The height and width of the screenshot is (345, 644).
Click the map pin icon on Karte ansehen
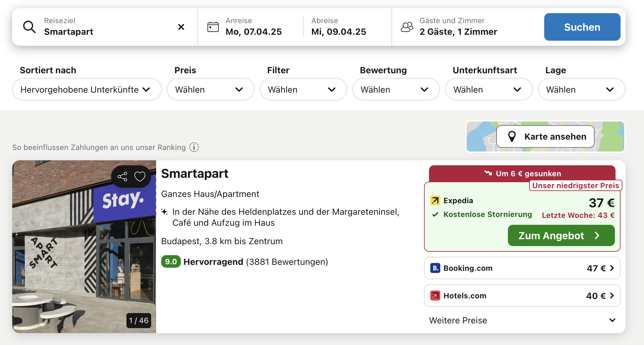[512, 136]
